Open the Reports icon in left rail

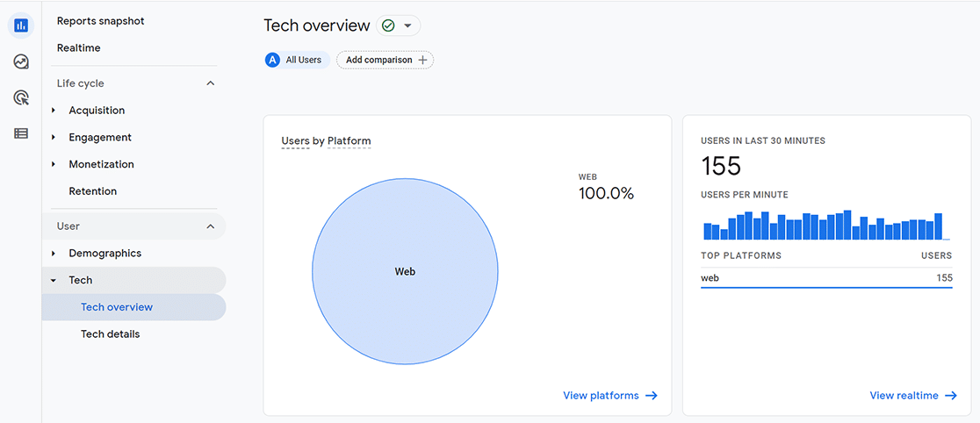click(21, 25)
